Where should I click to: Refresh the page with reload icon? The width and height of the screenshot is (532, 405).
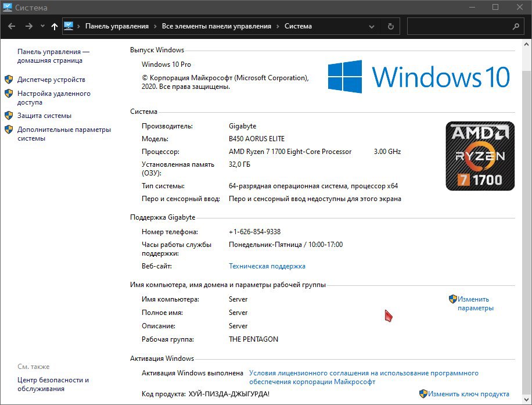click(390, 26)
